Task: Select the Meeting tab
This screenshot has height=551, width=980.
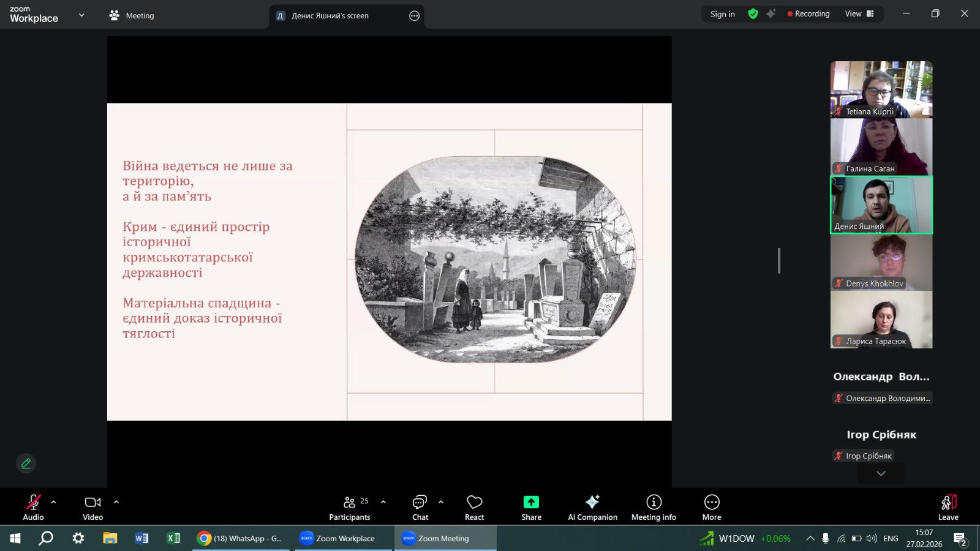Action: 132,16
